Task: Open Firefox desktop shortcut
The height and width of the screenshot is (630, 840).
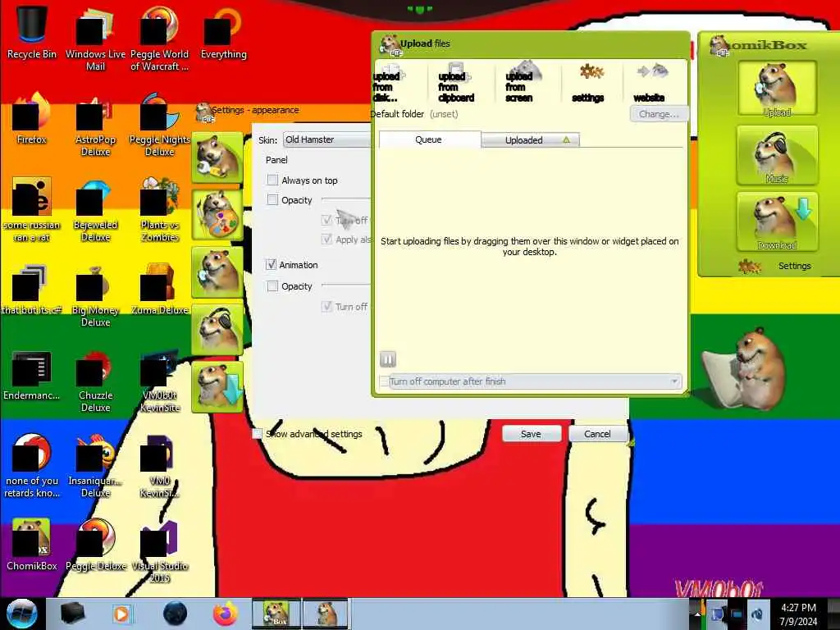Action: tap(32, 116)
